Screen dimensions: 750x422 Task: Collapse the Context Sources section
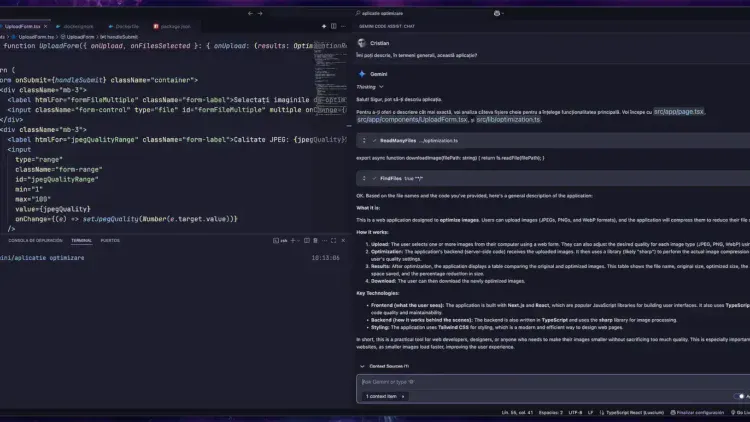pyautogui.click(x=362, y=366)
